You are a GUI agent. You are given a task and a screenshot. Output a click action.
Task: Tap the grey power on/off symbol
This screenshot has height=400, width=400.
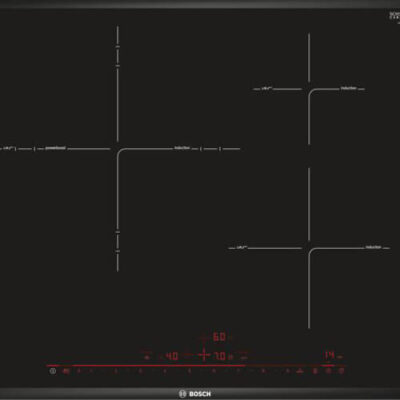[53, 371]
